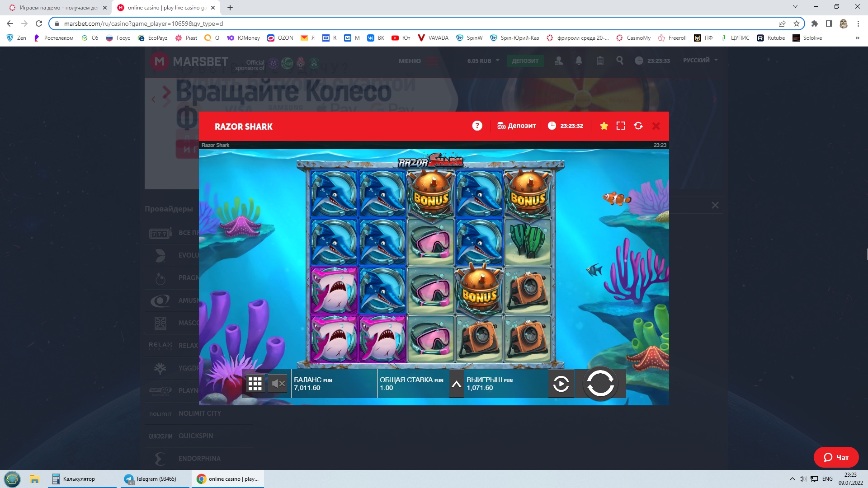Screen dimensions: 868x488
Task: Open the game menu grid icon
Action: click(255, 384)
